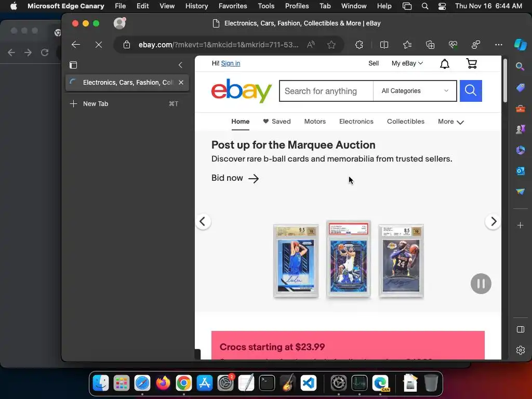Expand My eBay dropdown
The image size is (532, 399).
(x=407, y=63)
